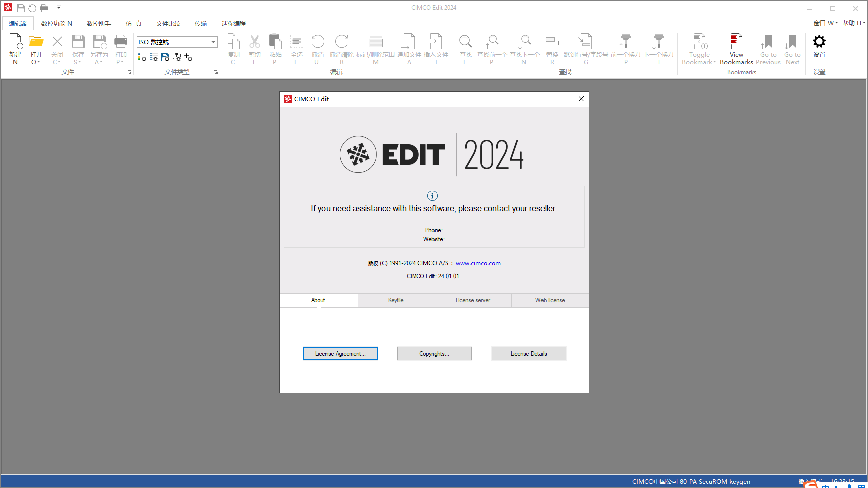Expand the 文件 group dialog launcher
Screen dimensions: 868x488
coord(129,72)
